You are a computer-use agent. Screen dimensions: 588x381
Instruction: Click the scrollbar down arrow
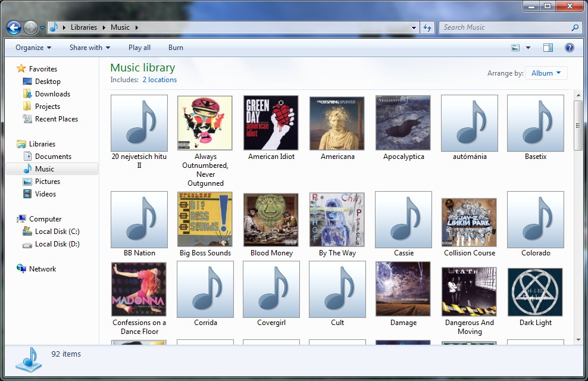pyautogui.click(x=578, y=340)
